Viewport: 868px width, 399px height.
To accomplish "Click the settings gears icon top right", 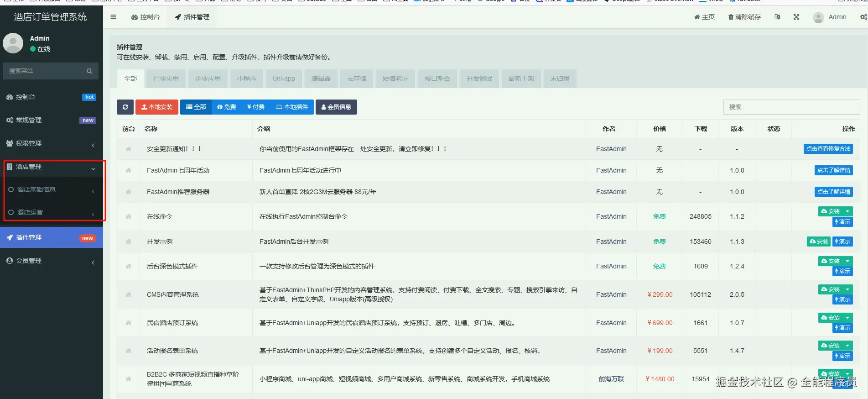I will coord(863,17).
